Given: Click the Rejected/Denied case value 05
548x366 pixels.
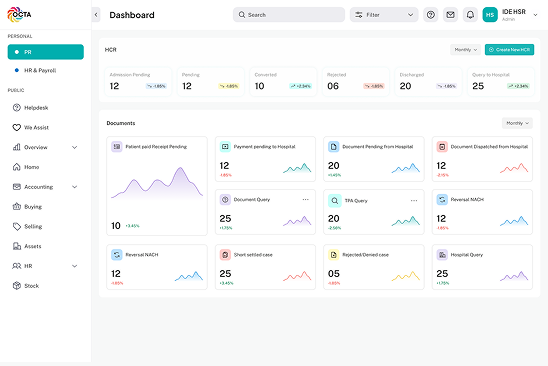Looking at the screenshot, I should (x=334, y=274).
